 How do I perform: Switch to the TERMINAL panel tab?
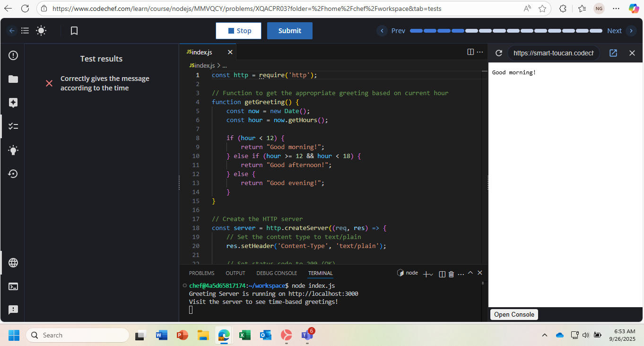tap(321, 273)
